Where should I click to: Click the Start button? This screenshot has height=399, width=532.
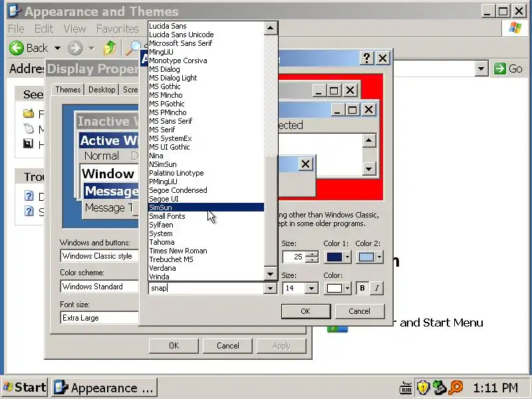coord(24,388)
